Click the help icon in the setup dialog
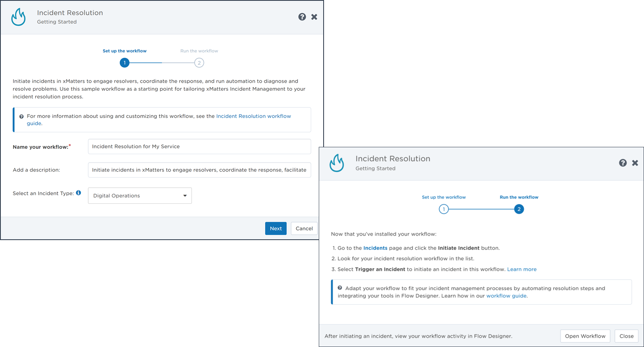644x347 pixels. click(302, 17)
